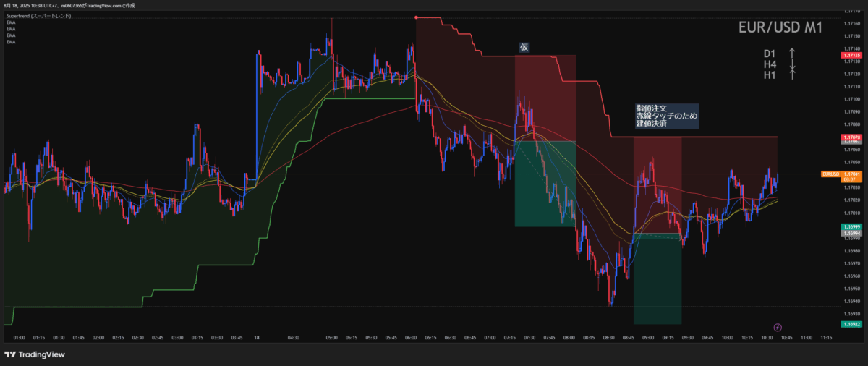The height and width of the screenshot is (366, 868).
Task: Click the purple lightning event icon near 10:45
Action: [x=778, y=328]
